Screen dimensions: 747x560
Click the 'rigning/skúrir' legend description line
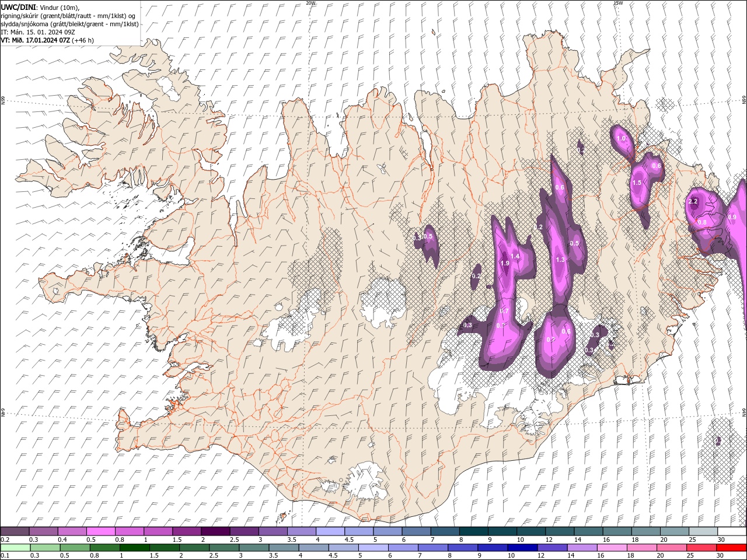(x=68, y=16)
